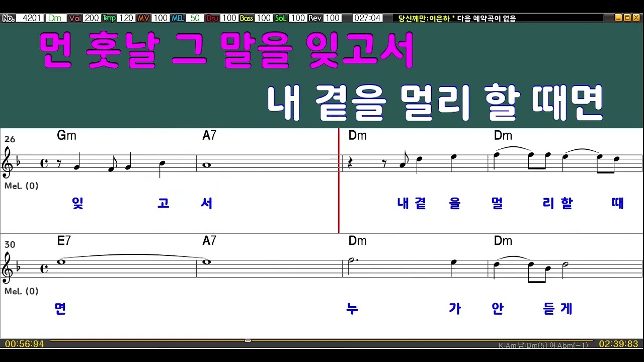Image resolution: width=644 pixels, height=362 pixels.
Task: Click the total time 02:39:83
Action: point(618,344)
